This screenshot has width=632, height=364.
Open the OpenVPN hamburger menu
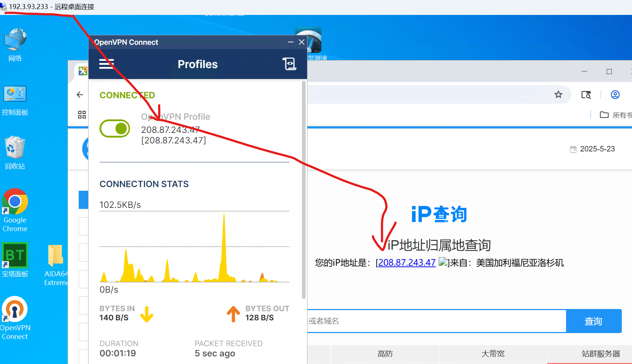[107, 64]
